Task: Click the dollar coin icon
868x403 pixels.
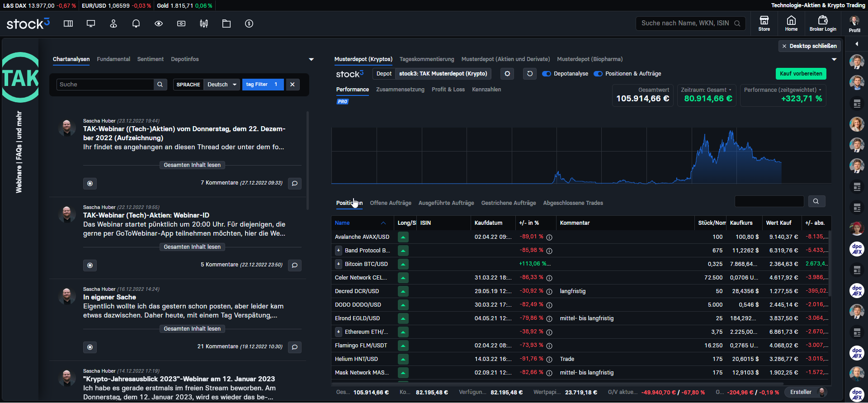Action: [x=249, y=24]
